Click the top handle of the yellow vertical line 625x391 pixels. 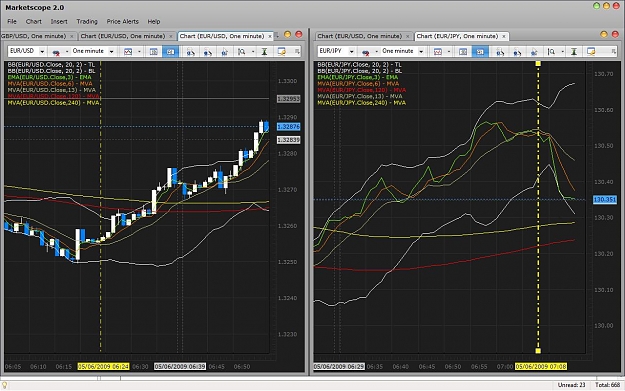[x=538, y=63]
